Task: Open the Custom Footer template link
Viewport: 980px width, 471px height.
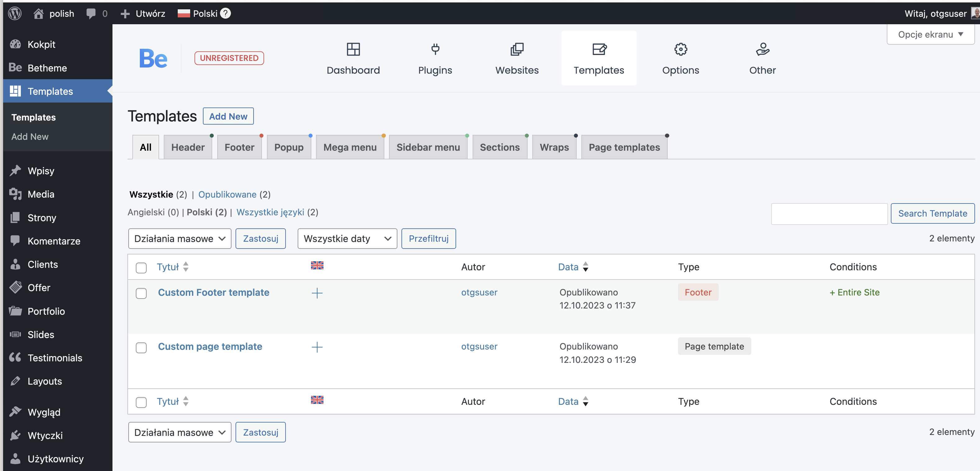Action: click(213, 292)
